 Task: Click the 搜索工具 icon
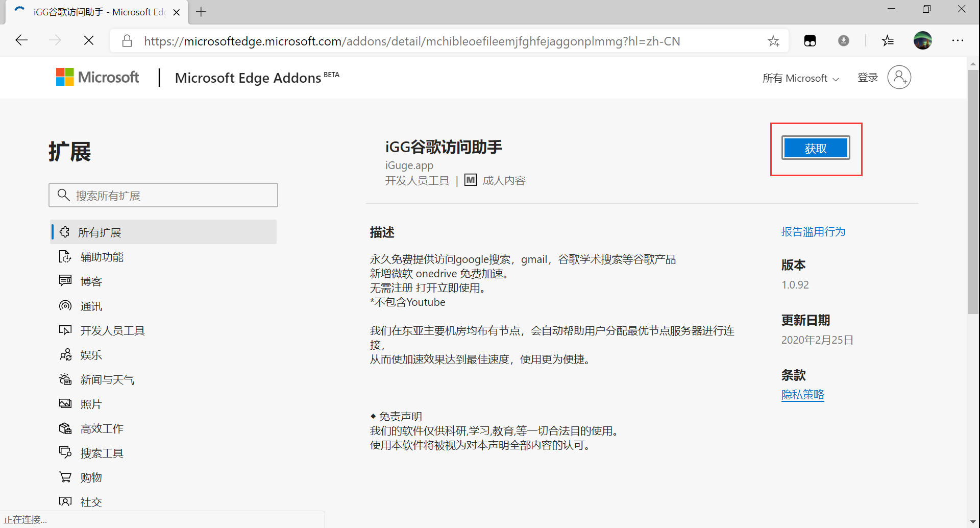point(65,452)
